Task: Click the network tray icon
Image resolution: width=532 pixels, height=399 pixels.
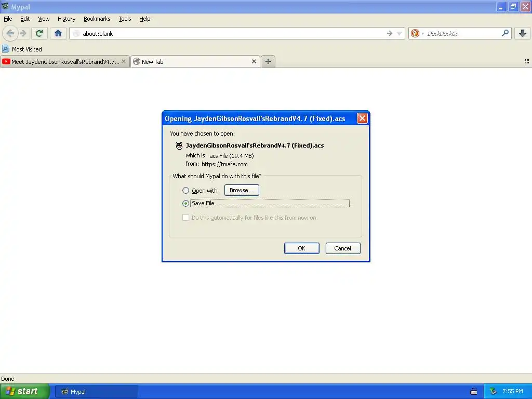Action: 494,391
